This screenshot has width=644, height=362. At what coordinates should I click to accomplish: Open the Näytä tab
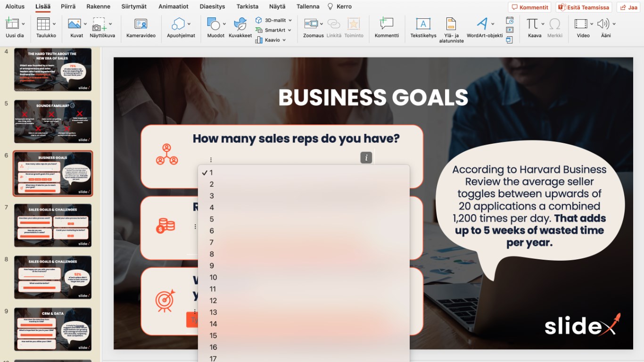tap(277, 7)
